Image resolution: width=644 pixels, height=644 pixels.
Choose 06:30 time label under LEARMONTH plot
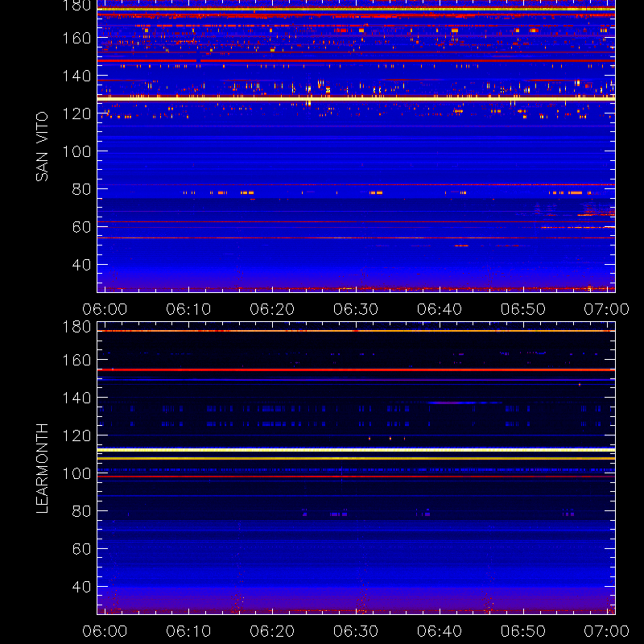tap(356, 631)
